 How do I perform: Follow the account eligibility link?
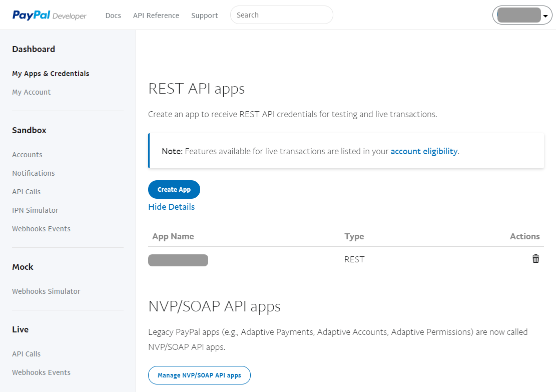(424, 151)
